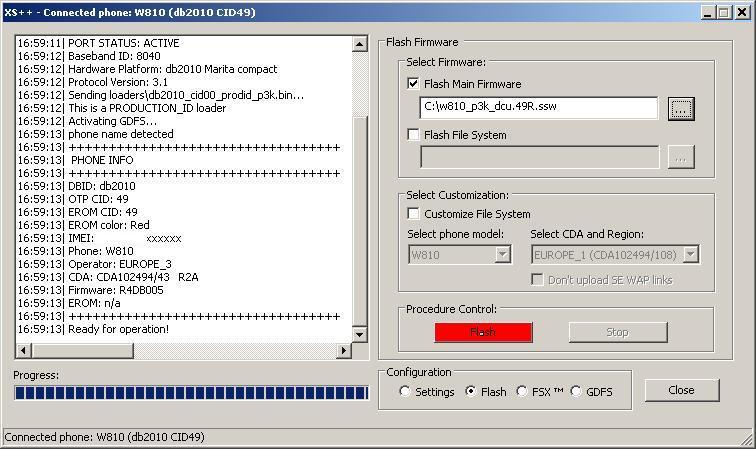Select the Flash configuration radio button
The image size is (756, 449).
click(471, 392)
